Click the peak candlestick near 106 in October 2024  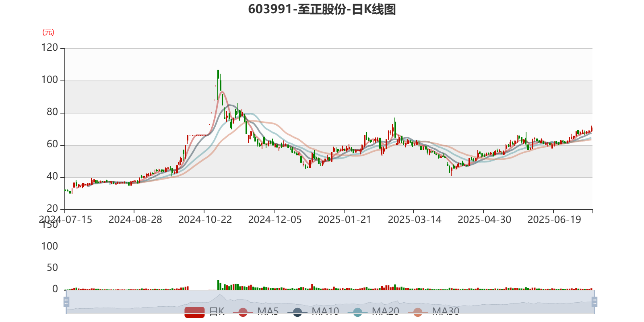click(218, 85)
